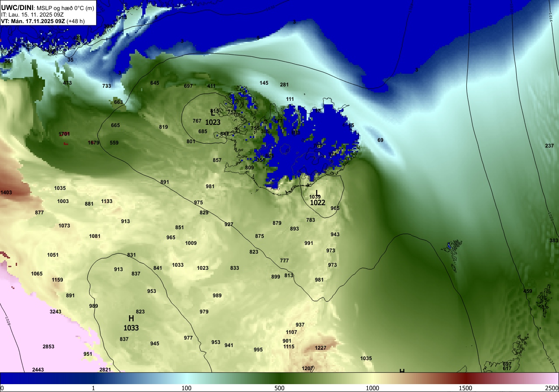Click the 1500 label on color scale
Screen dimensions: 559x392
coord(465,389)
